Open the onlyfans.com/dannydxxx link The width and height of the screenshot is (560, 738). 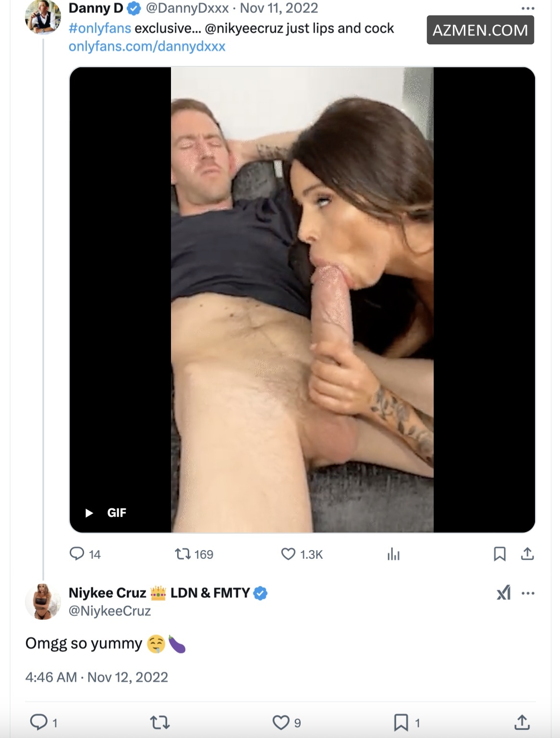click(x=147, y=47)
